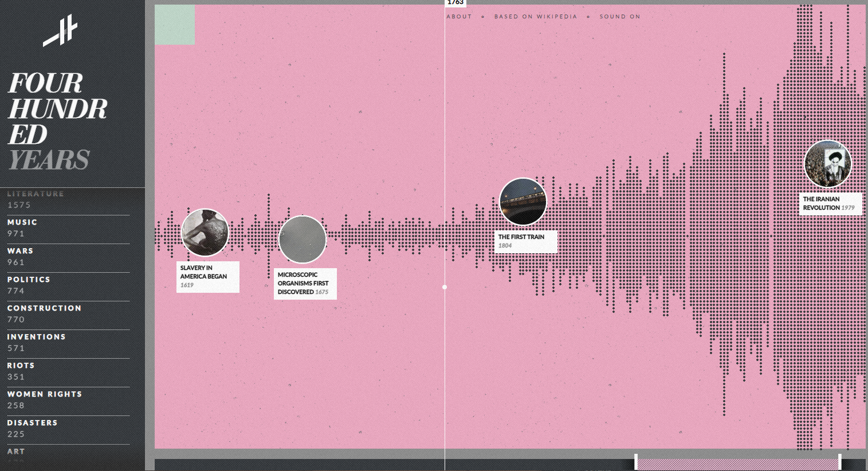Viewport: 868px width, 471px height.
Task: Click the Music count 971
Action: [x=16, y=234]
